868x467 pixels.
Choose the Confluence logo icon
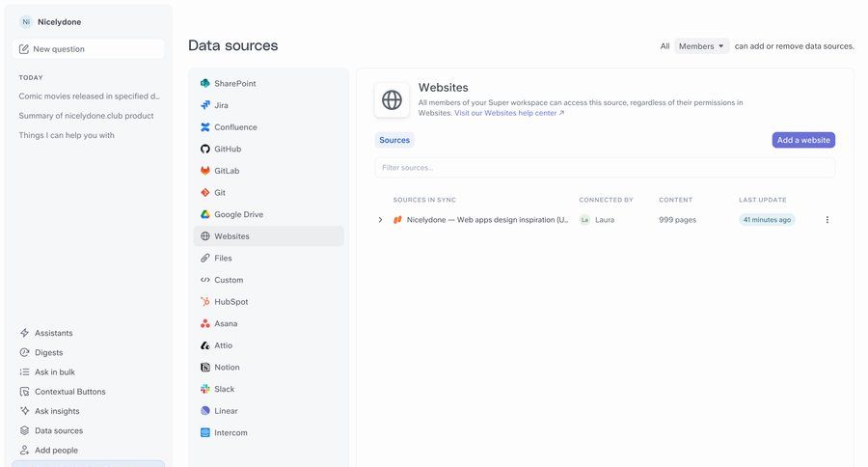(x=204, y=126)
